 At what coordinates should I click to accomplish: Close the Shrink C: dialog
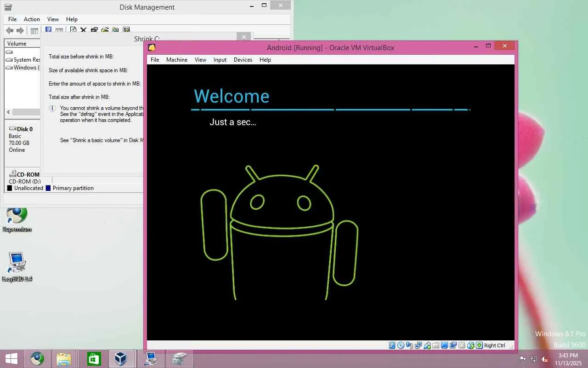244,37
